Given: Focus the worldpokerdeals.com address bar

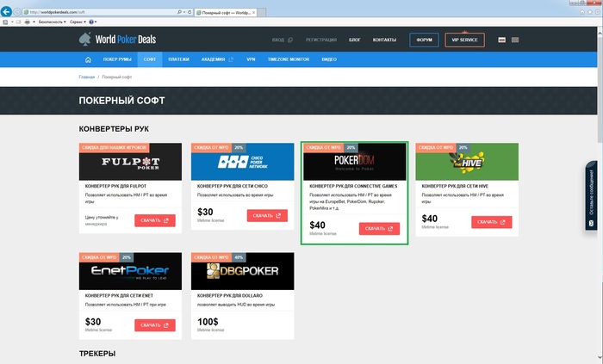Looking at the screenshot, I should coord(99,12).
